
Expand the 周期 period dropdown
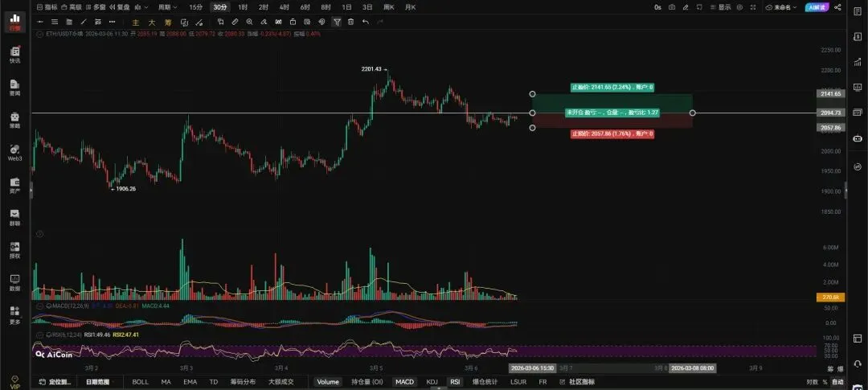pyautogui.click(x=167, y=7)
